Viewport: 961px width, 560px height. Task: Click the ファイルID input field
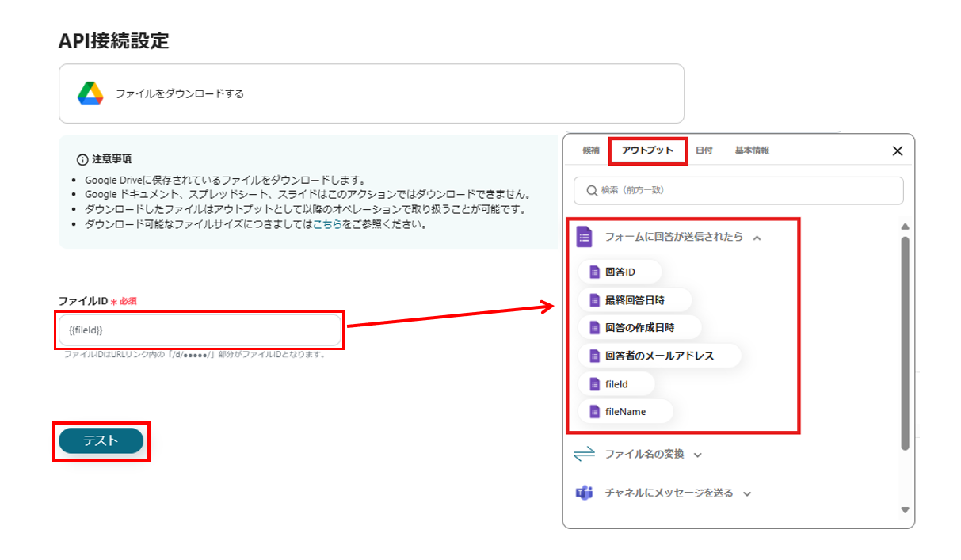click(200, 330)
